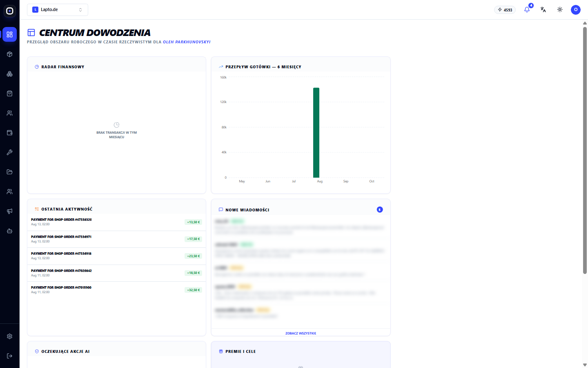Click the +13,50 € amount badge

click(194, 222)
